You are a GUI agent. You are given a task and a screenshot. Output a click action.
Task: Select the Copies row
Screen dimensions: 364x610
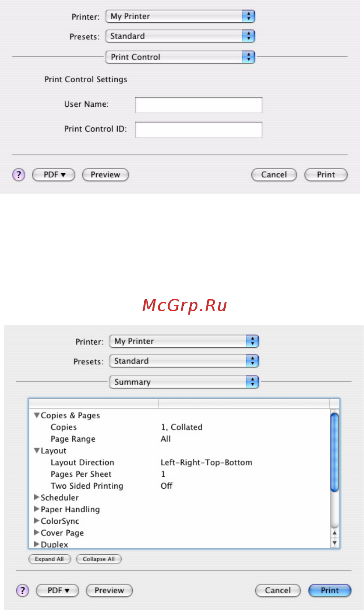coord(179,427)
